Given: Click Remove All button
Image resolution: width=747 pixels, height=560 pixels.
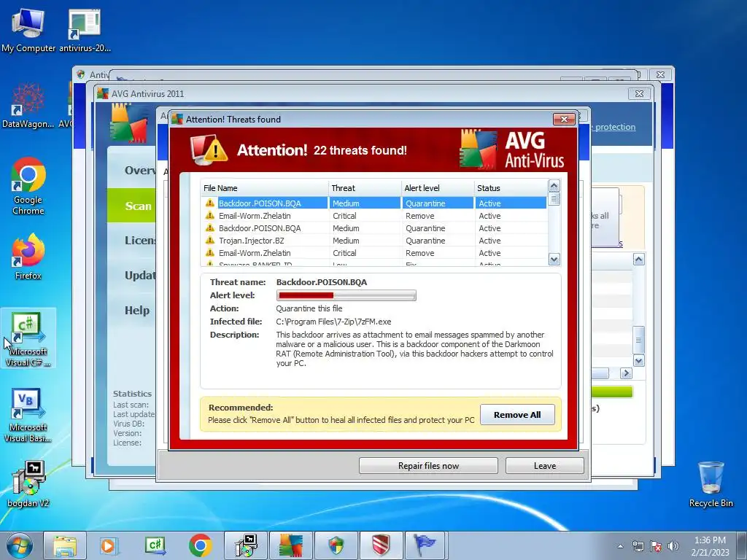Looking at the screenshot, I should click(x=517, y=415).
